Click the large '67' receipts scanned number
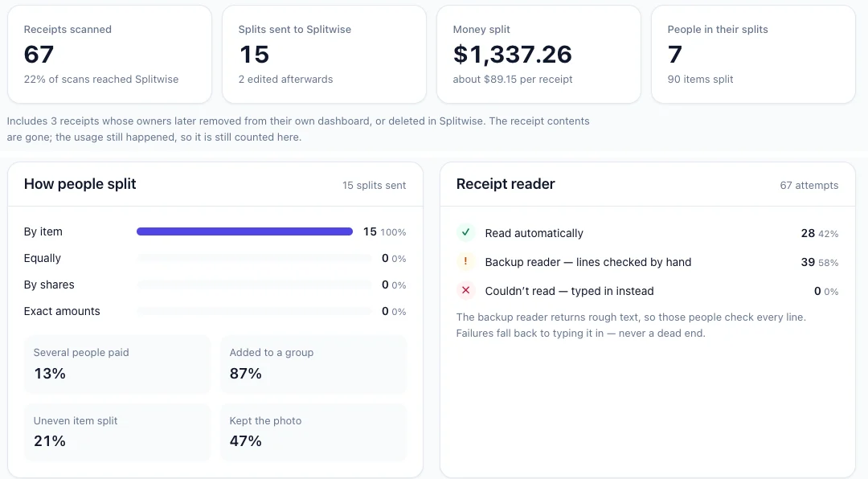The height and width of the screenshot is (479, 868). coord(39,55)
